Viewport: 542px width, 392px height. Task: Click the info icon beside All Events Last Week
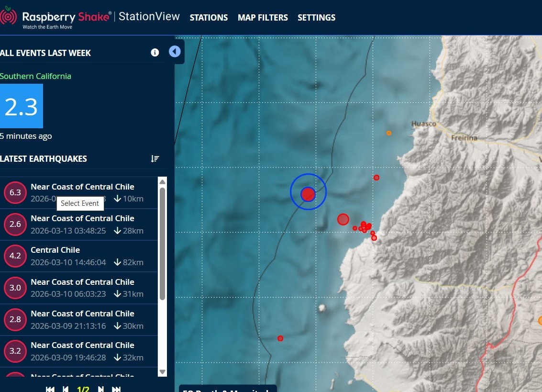click(x=155, y=52)
